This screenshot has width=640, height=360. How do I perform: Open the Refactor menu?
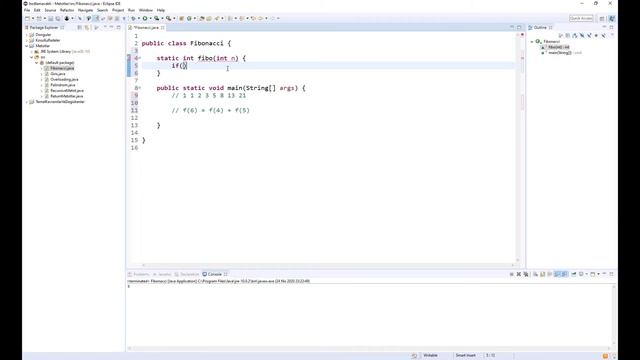(x=67, y=10)
